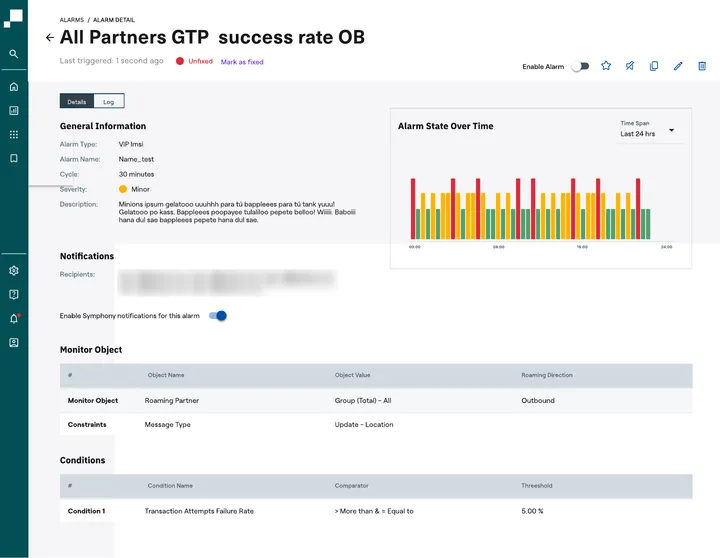
Task: Click the Comparator column header
Action: click(x=351, y=485)
